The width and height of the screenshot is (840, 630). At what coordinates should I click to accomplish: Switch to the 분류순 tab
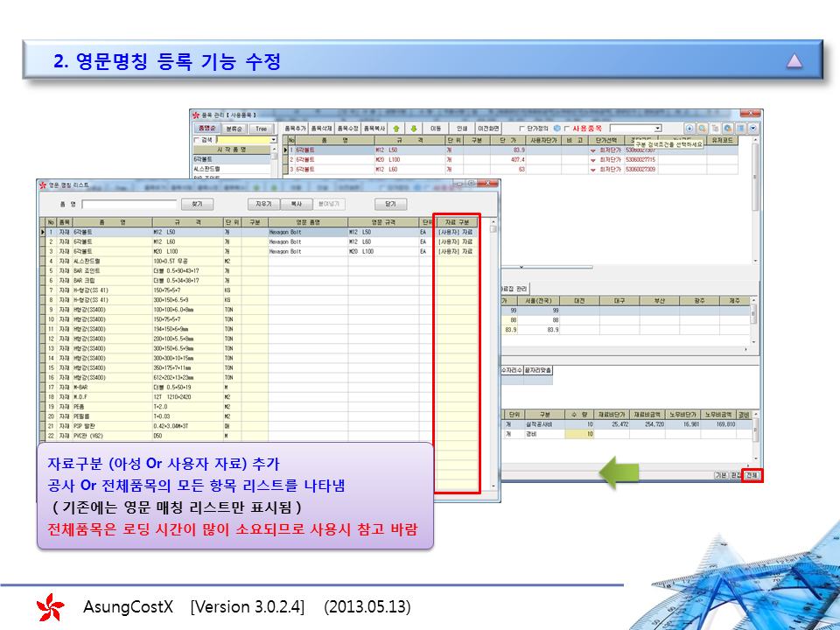pos(232,128)
